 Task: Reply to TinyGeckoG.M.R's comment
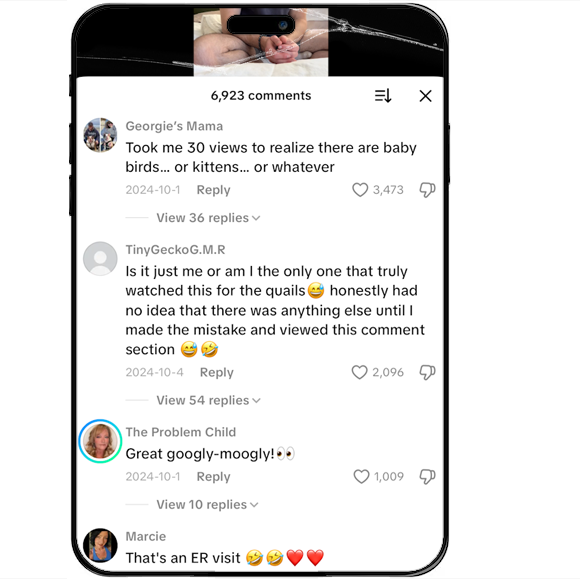[217, 372]
